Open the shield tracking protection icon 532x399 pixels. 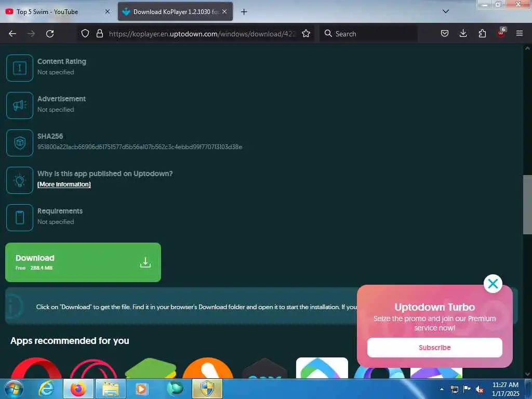[x=85, y=33]
